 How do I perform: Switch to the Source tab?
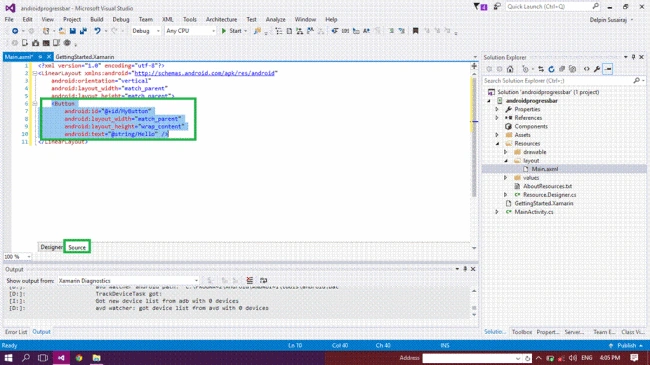pos(77,247)
